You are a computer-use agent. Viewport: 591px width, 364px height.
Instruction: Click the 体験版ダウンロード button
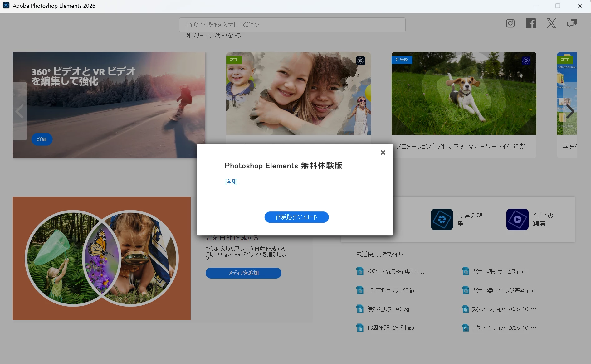tap(296, 217)
